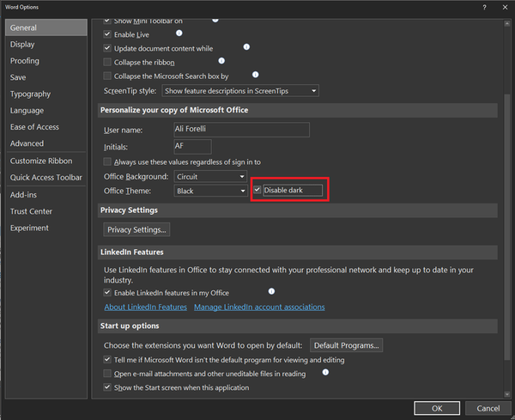
Task: Enable the Collapse the ribbon checkbox
Action: click(x=107, y=63)
